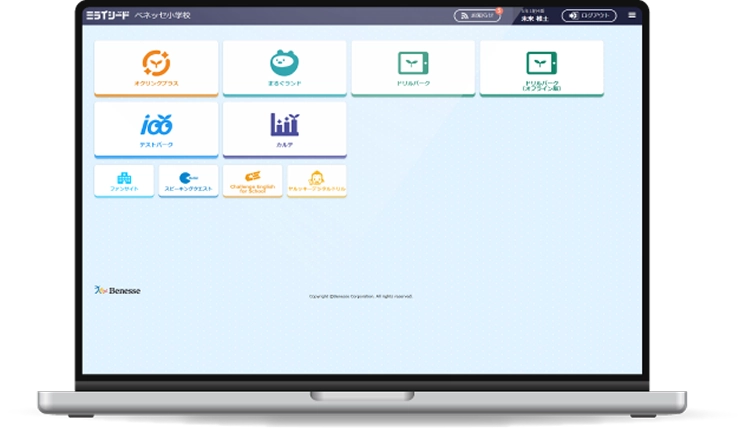This screenshot has width=746, height=428.
Task: Launch the スピーキングクエスト tile
Action: 188,181
